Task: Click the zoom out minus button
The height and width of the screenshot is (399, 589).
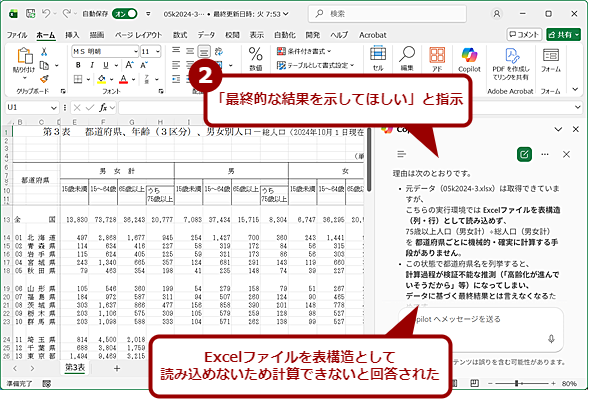Action: coord(490,384)
